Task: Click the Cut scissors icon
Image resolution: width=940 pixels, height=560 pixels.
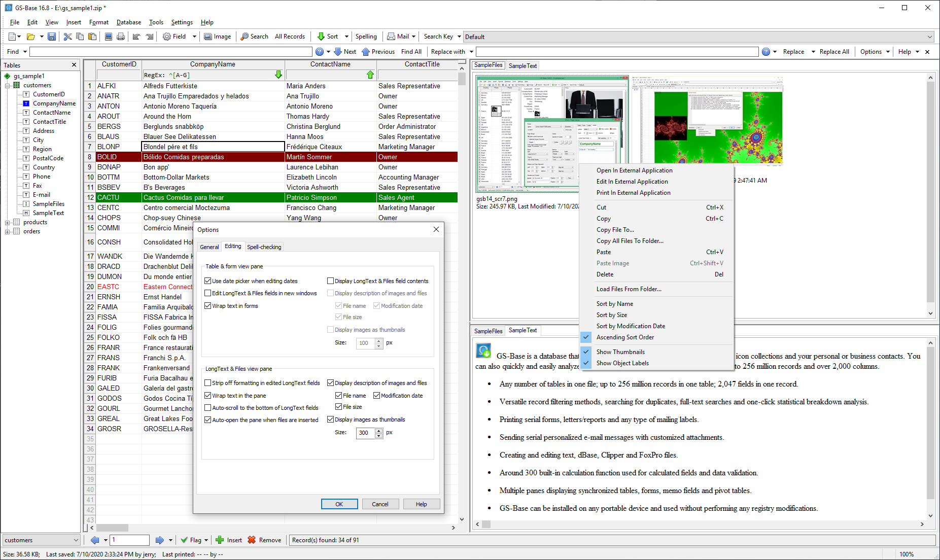Action: tap(67, 37)
